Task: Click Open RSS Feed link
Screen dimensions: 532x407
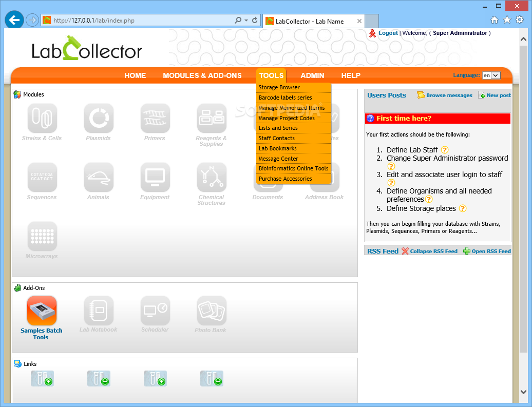Action: (x=491, y=251)
